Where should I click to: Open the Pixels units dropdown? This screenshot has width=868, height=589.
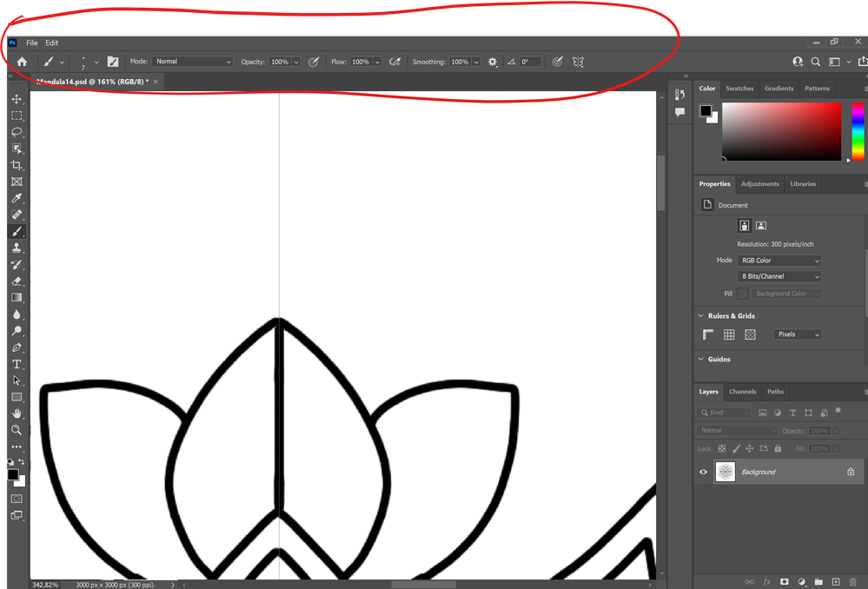coord(797,334)
